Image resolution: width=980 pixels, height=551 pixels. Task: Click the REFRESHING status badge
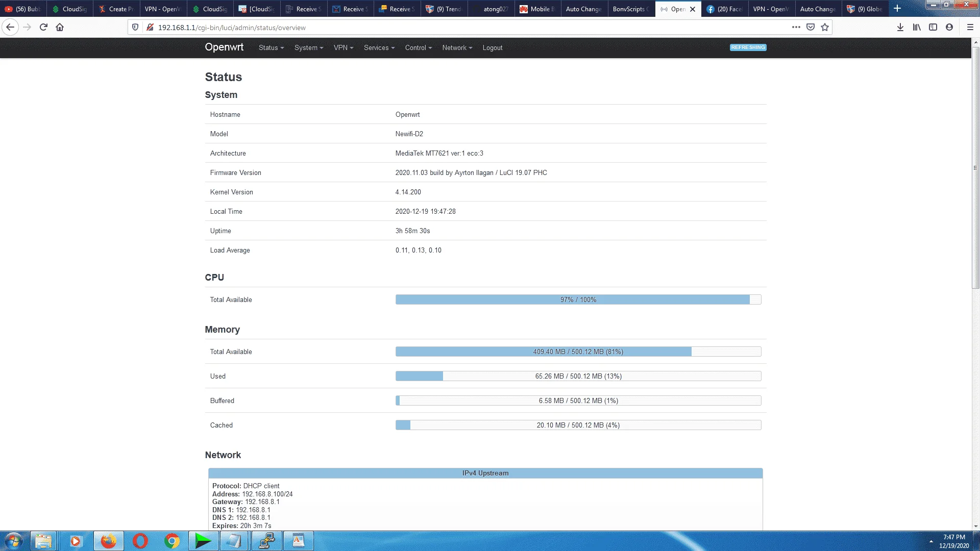coord(748,47)
